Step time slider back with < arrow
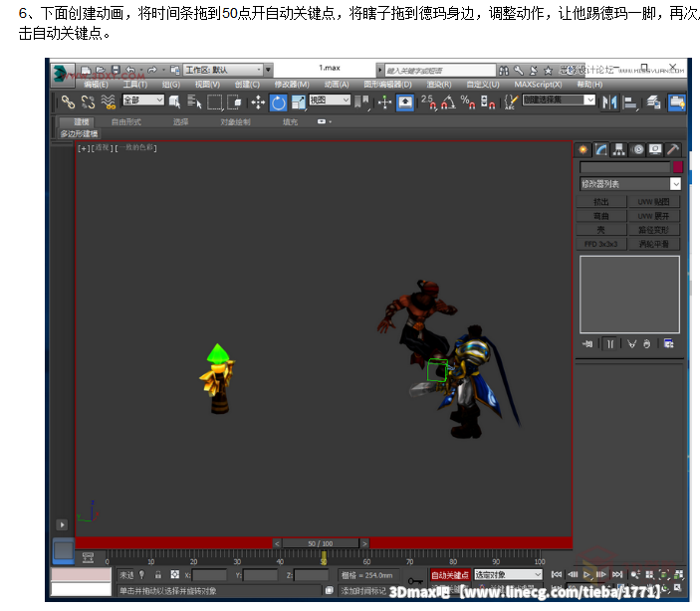 pyautogui.click(x=277, y=543)
